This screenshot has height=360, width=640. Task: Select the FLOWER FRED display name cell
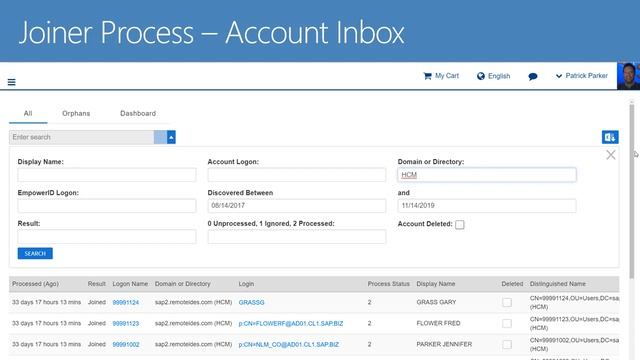(438, 323)
